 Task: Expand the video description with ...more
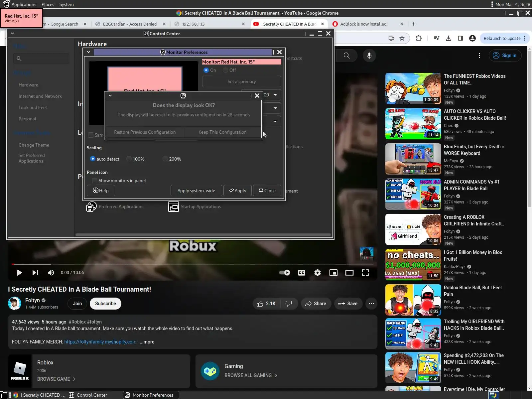(147, 342)
